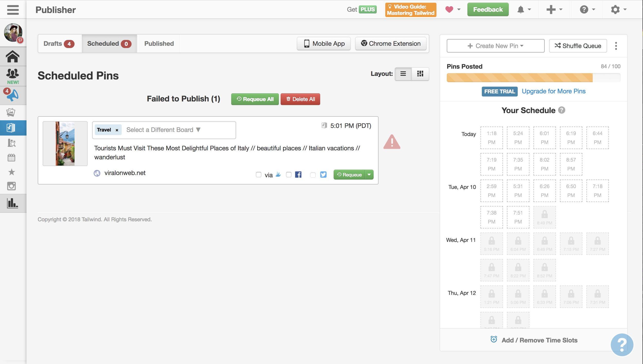Select the 1:18 PM slot Today
643x364 pixels.
pos(492,138)
